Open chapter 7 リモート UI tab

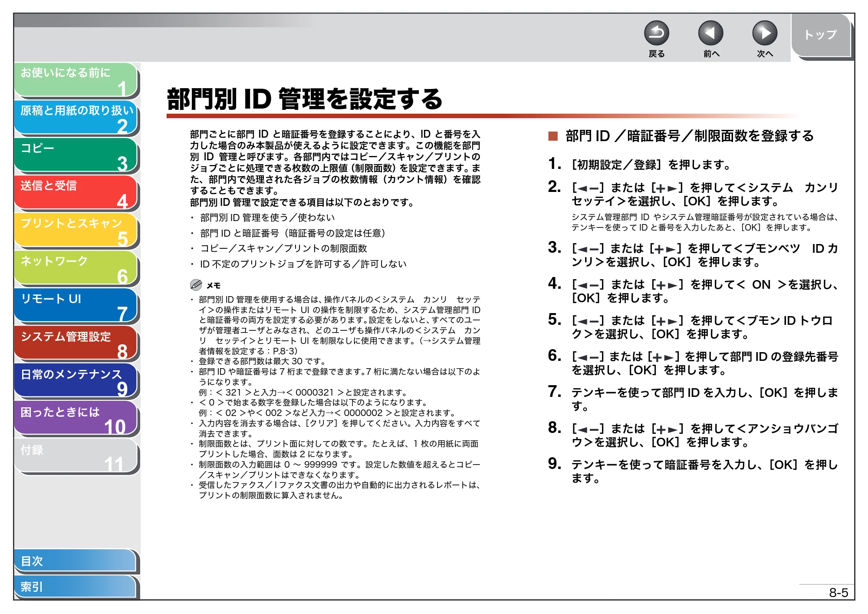[x=76, y=306]
